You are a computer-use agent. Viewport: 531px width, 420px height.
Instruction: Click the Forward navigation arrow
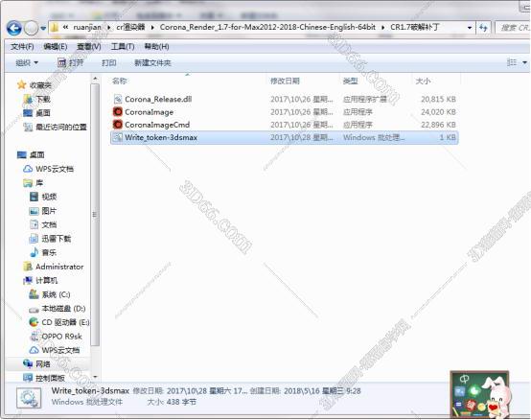pyautogui.click(x=32, y=28)
